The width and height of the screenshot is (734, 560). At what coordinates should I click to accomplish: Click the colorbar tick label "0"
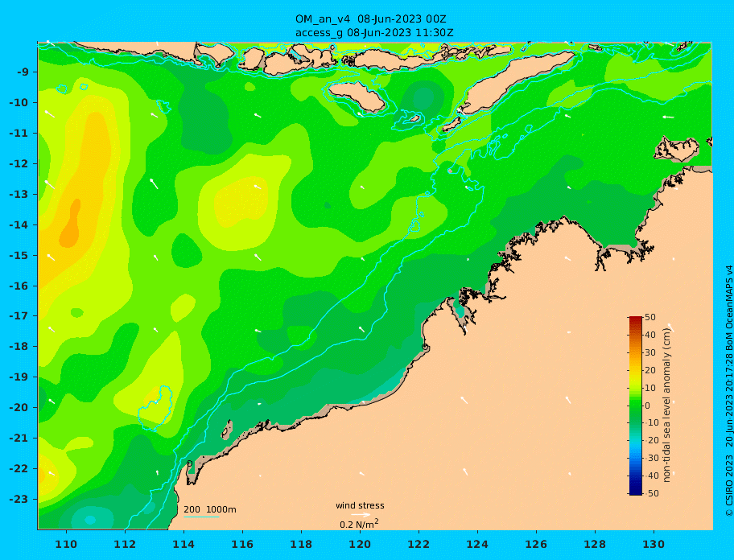(647, 406)
